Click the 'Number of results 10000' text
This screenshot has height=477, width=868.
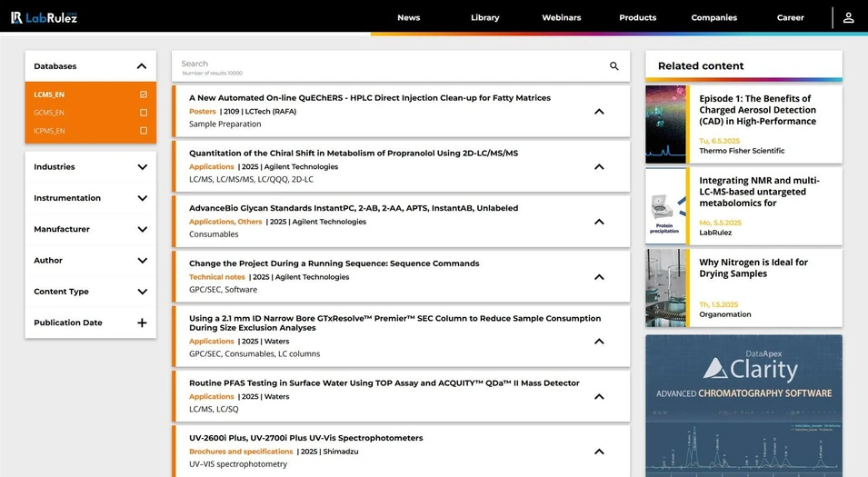point(213,73)
